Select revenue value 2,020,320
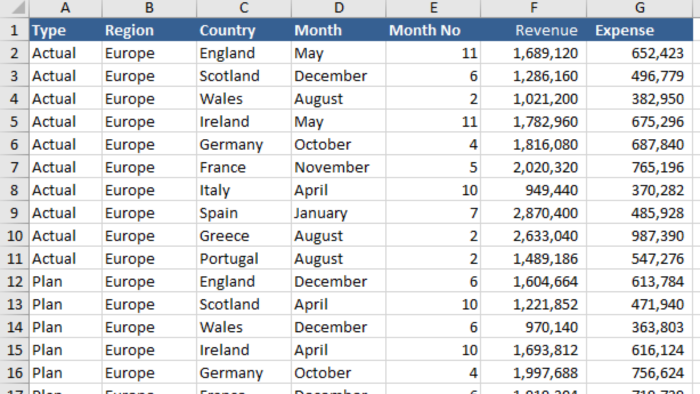This screenshot has height=394, width=700. (533, 167)
